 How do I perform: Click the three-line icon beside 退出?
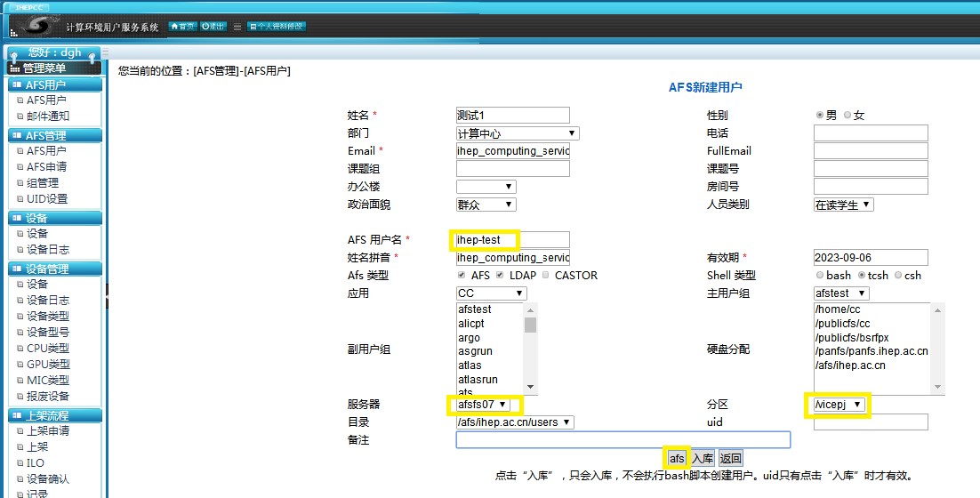[x=237, y=27]
